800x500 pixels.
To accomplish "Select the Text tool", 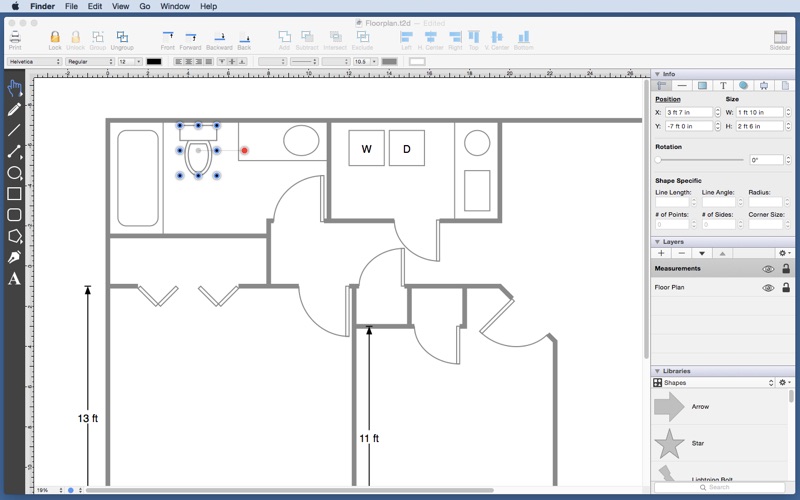I will (x=14, y=279).
